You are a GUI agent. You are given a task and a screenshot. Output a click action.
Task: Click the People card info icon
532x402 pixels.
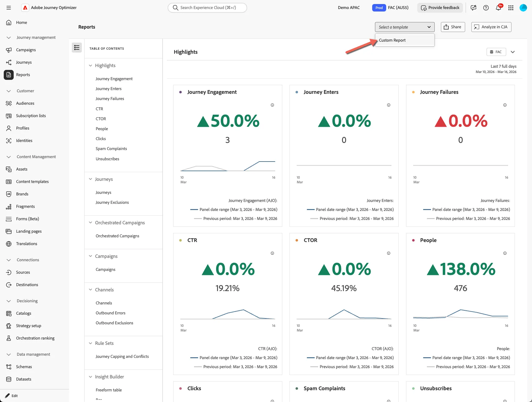(x=505, y=253)
